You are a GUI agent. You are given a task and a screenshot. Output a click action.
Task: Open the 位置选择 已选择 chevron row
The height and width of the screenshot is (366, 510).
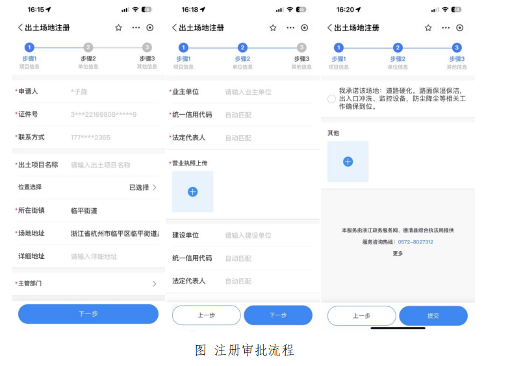tap(88, 187)
